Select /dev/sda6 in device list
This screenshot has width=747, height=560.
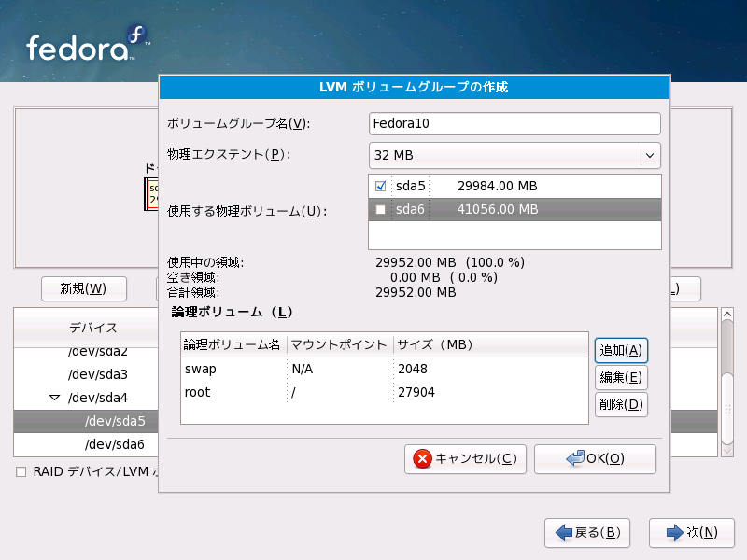tap(114, 445)
